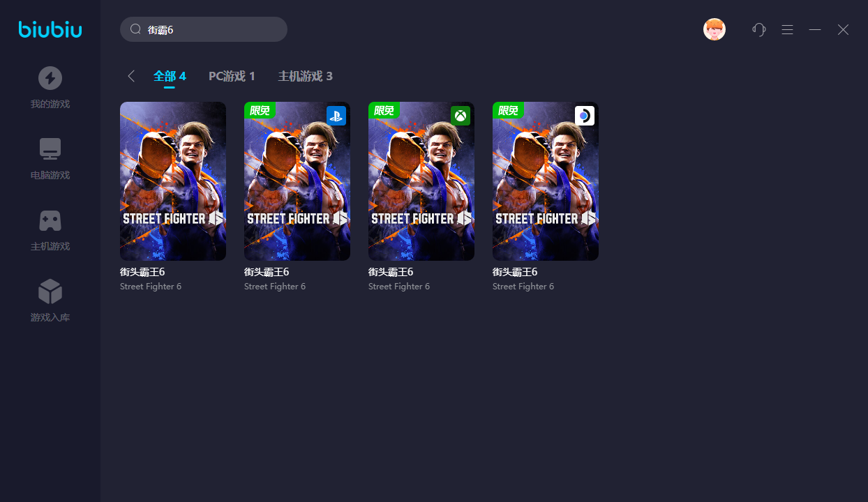This screenshot has width=868, height=502.
Task: Click the 街霸6 search field
Action: (204, 29)
